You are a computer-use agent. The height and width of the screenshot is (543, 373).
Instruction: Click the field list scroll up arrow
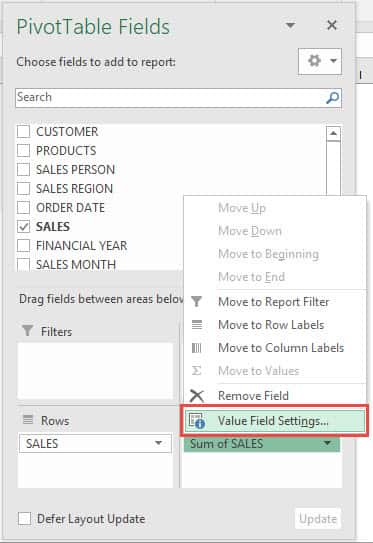click(x=334, y=134)
